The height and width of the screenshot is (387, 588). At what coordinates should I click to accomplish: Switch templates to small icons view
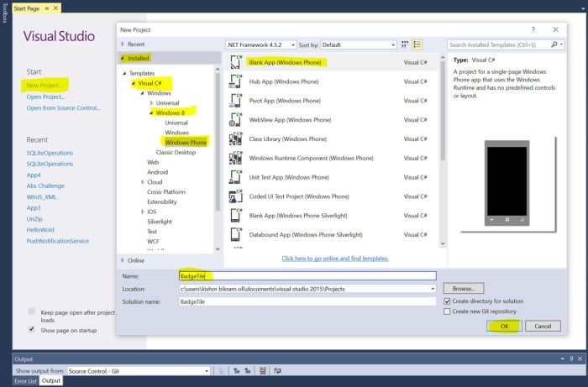click(405, 44)
